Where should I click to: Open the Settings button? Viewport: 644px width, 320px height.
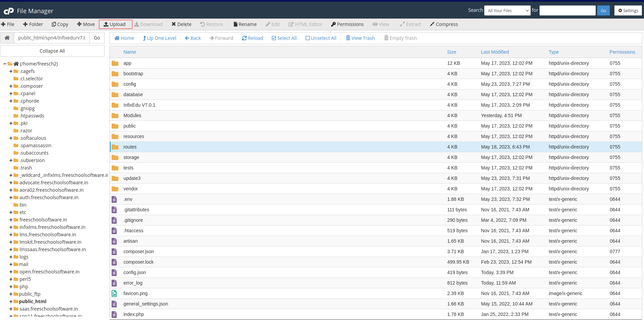pyautogui.click(x=628, y=10)
